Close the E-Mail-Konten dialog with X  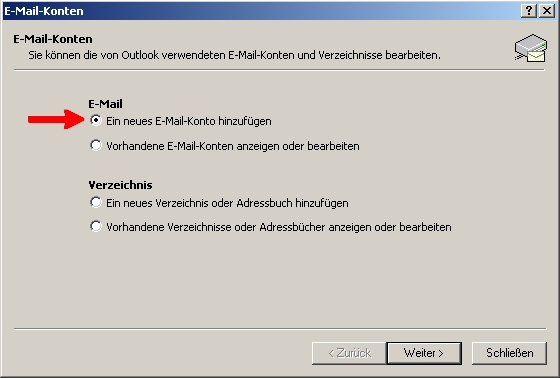(547, 11)
